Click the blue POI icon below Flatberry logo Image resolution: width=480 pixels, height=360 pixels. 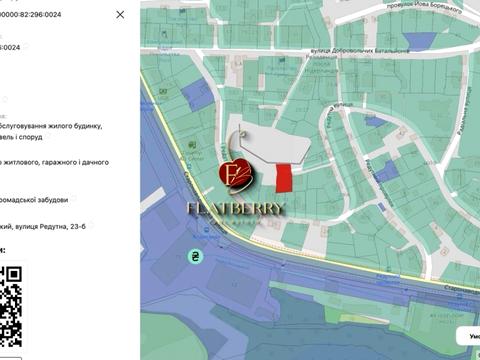pos(207,229)
